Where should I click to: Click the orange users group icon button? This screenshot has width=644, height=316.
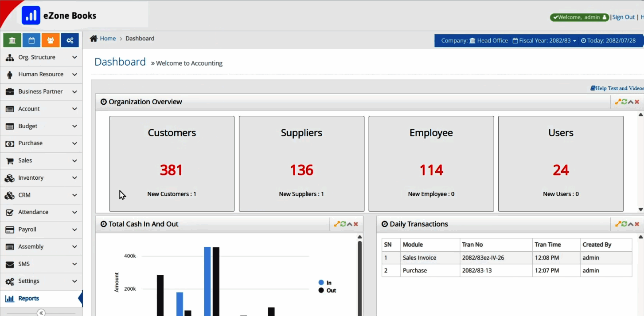click(x=51, y=40)
